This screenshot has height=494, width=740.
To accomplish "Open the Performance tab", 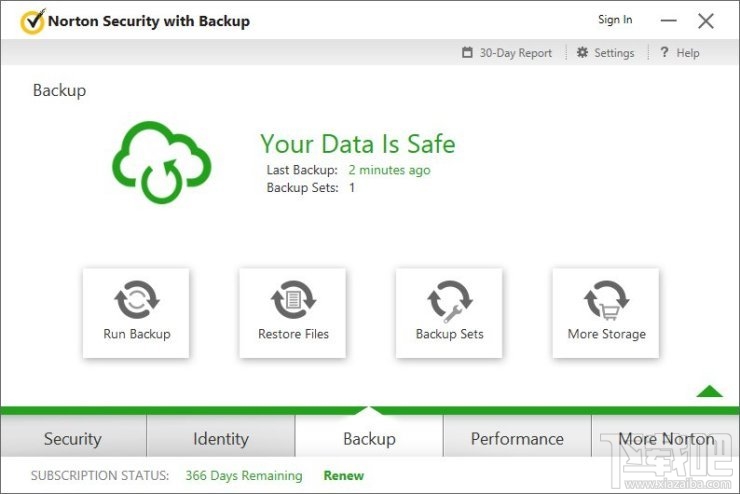I will tap(517, 436).
